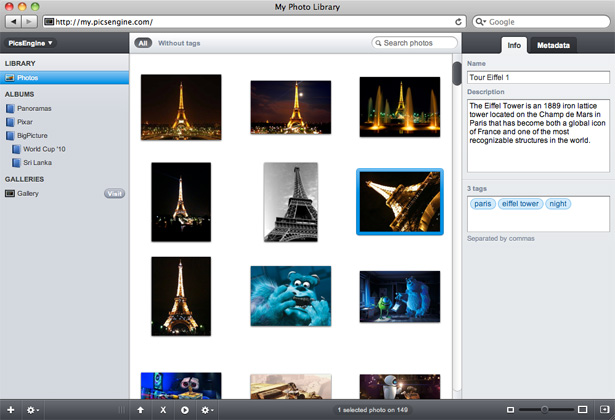The width and height of the screenshot is (615, 420).
Task: Switch to the Metadata tab
Action: coord(553,45)
